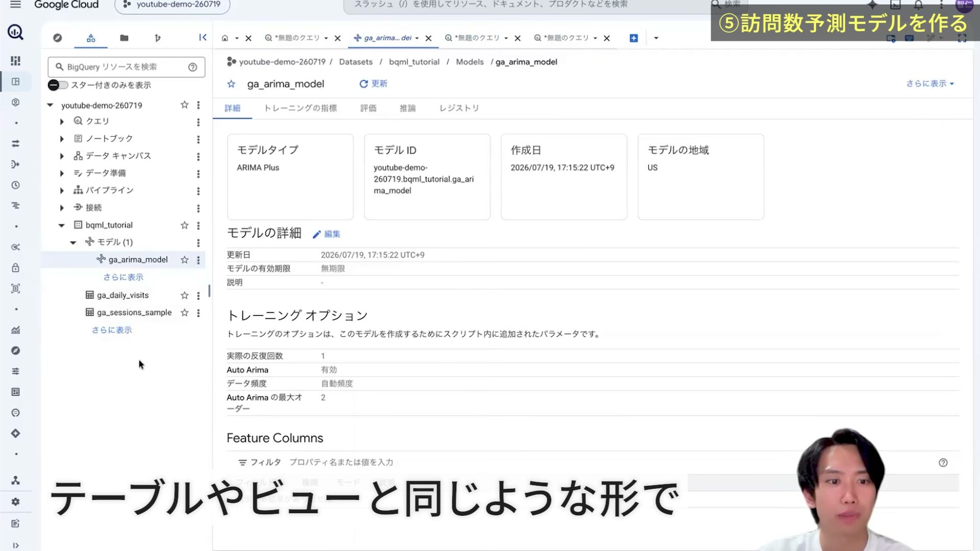Open more options for ga_daily_visits
This screenshot has width=980, height=551.
coord(199,295)
